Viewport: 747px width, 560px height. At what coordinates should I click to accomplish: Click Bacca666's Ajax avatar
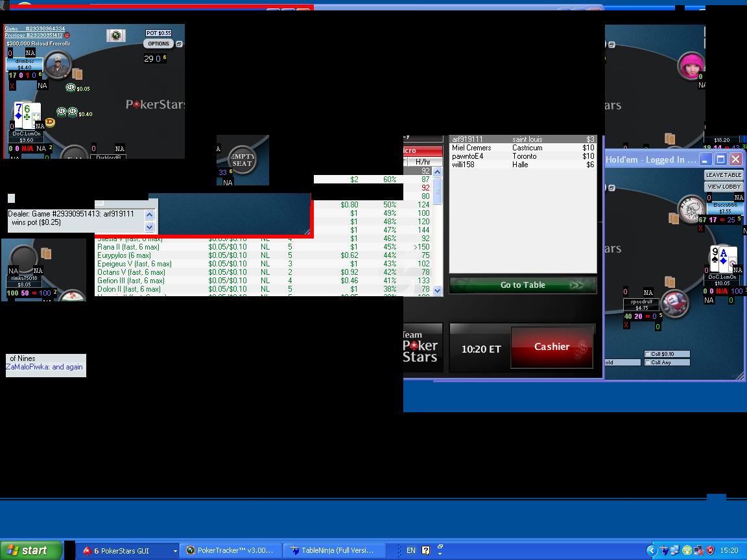tap(691, 209)
